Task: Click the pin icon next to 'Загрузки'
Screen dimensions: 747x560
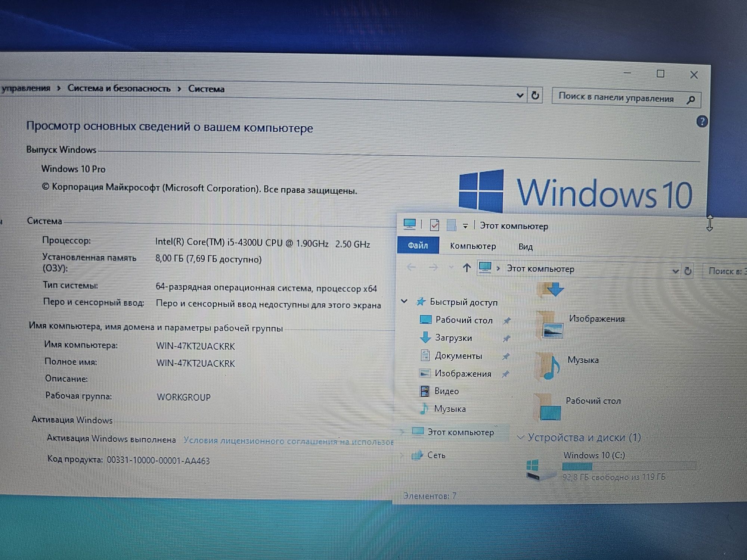Action: tap(506, 339)
